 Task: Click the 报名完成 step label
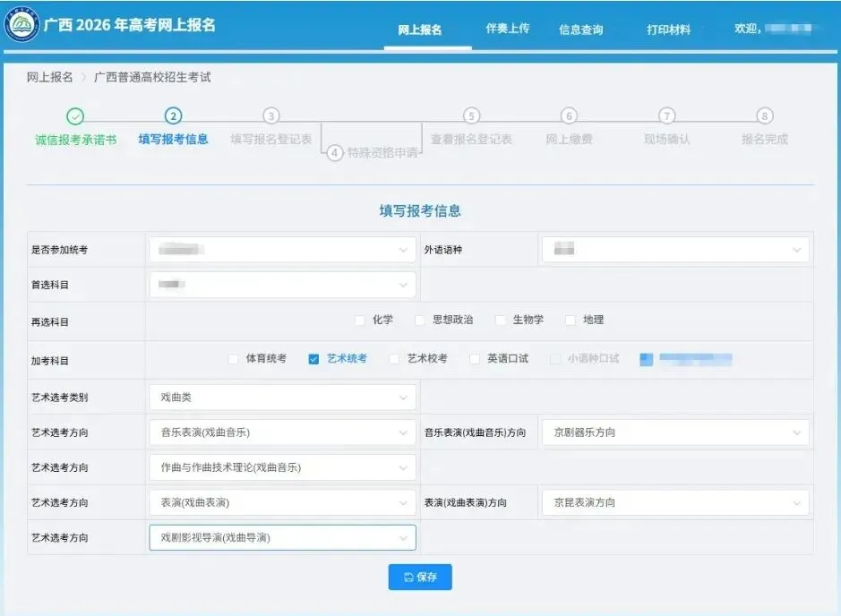[764, 140]
